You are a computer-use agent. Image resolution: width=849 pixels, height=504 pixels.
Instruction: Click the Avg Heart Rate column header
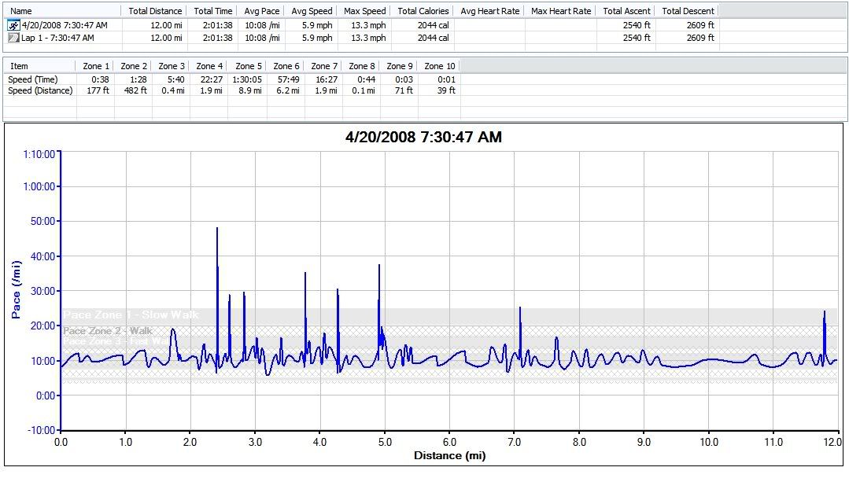pos(489,11)
